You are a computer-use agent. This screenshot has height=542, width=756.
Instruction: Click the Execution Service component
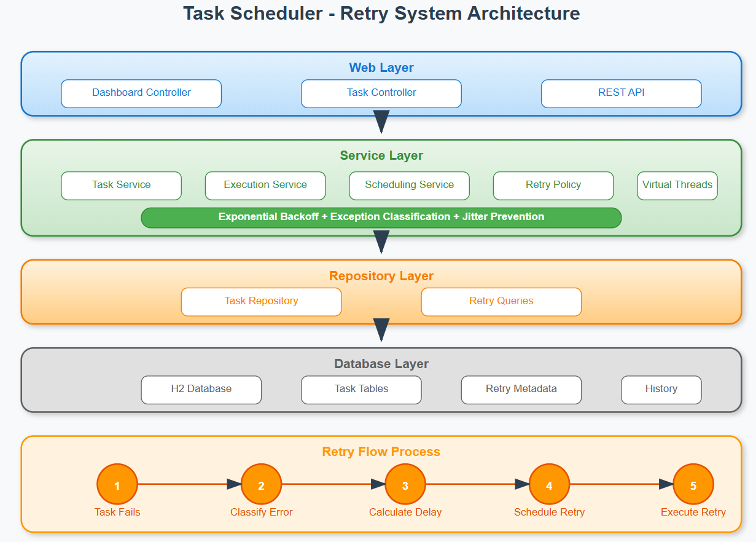[x=265, y=186]
